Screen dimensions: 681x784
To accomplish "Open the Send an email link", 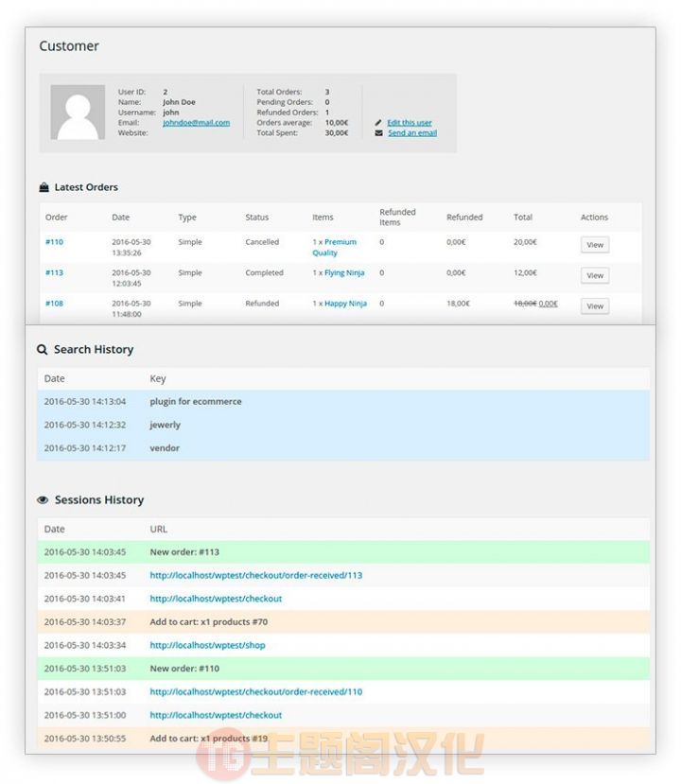I will click(412, 133).
